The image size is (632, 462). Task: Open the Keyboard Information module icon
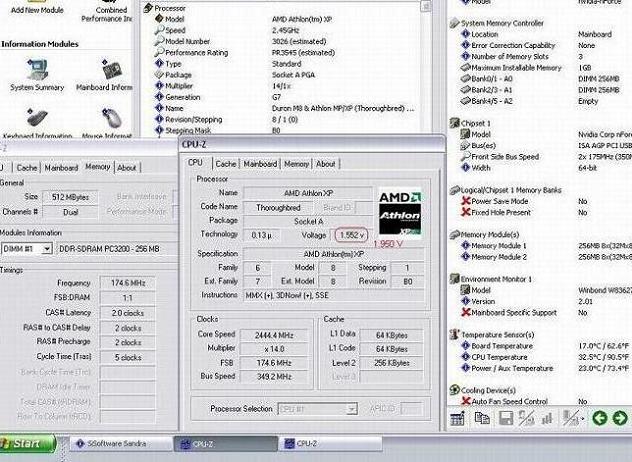[37, 118]
